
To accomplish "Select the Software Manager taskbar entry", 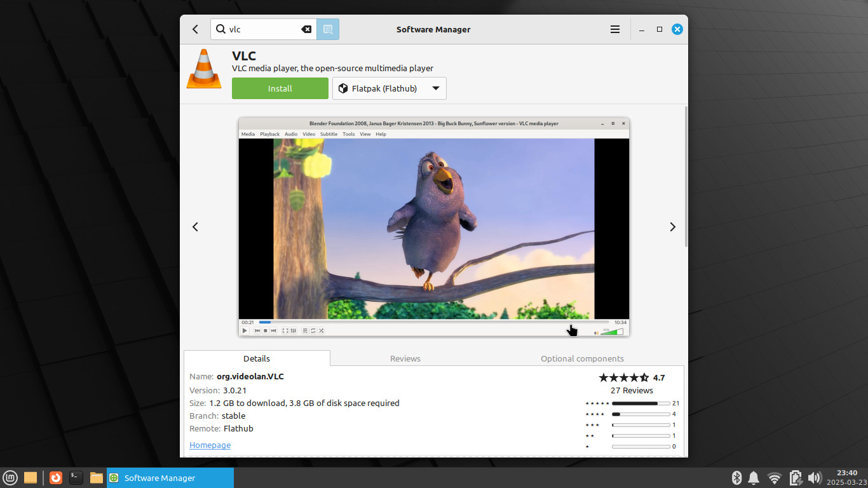I will [170, 478].
